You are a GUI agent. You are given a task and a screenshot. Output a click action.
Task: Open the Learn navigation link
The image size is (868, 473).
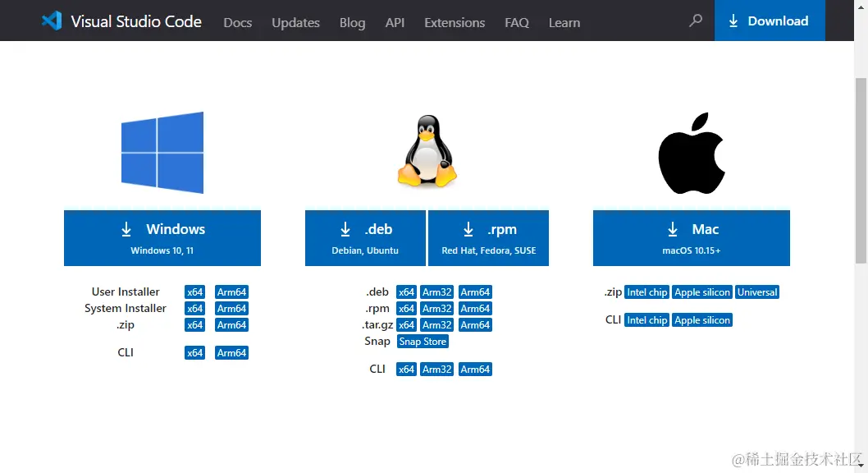tap(564, 23)
